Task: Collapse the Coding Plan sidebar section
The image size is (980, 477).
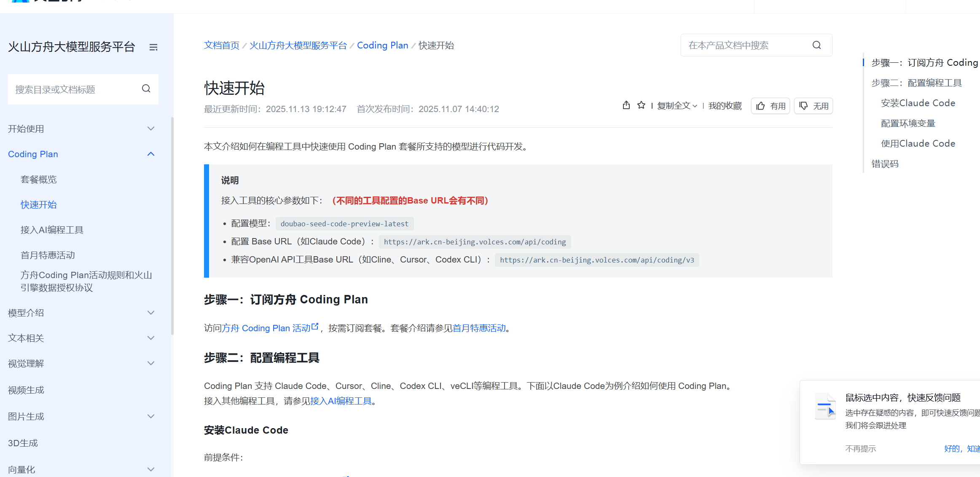Action: click(x=151, y=154)
